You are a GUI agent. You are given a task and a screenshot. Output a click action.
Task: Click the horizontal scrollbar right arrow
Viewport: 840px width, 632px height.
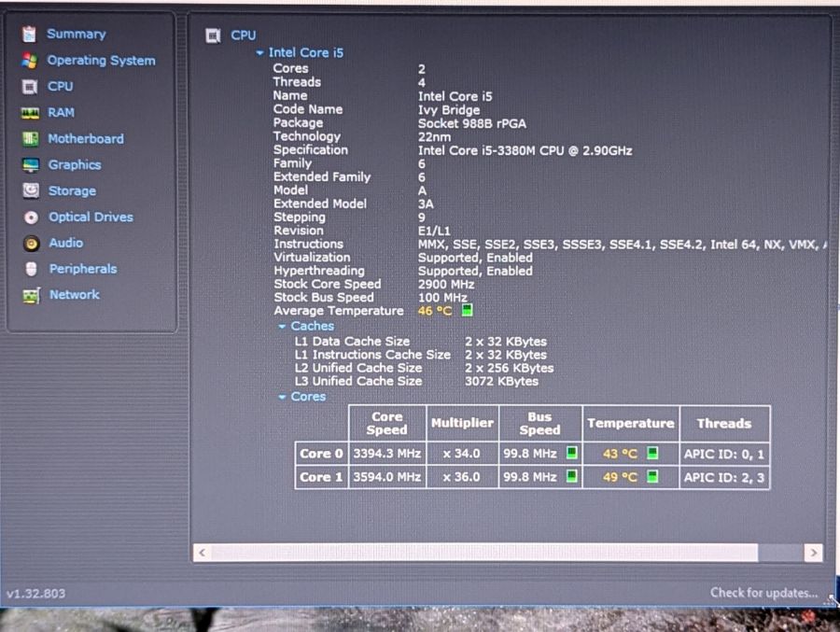coord(813,553)
